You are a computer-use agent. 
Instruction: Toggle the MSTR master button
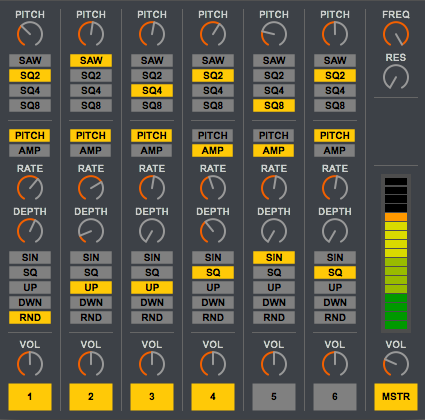click(396, 397)
